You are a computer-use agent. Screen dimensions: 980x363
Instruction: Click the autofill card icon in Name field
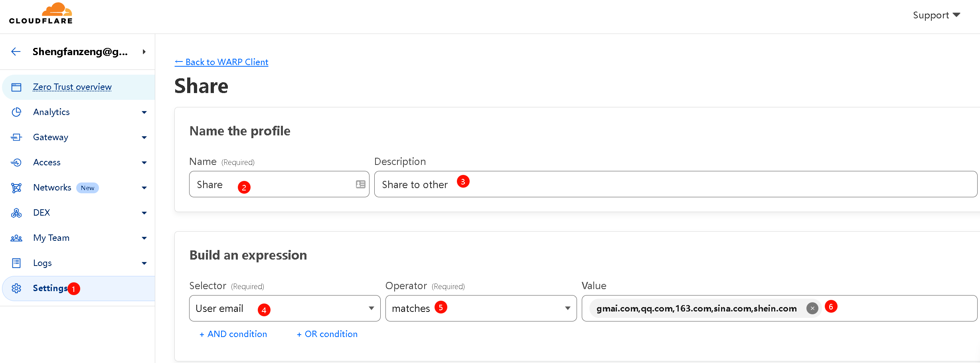pos(360,184)
